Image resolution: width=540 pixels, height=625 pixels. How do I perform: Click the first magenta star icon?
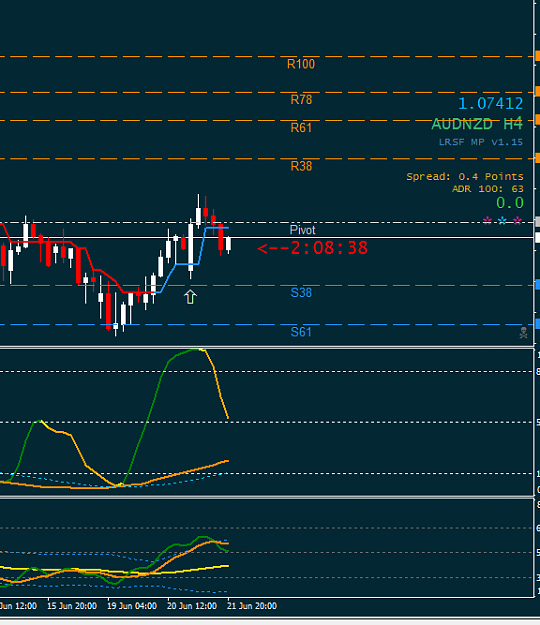tap(487, 221)
